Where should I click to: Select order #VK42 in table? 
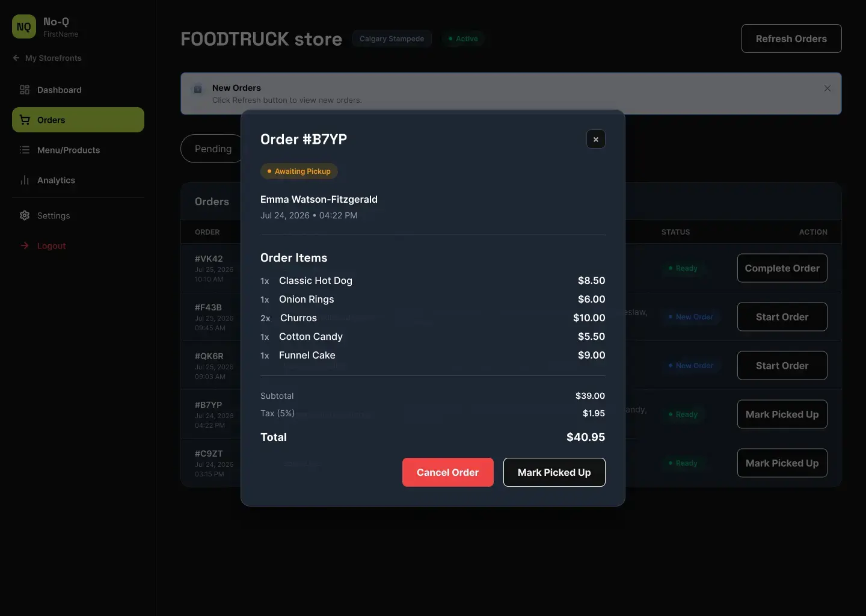[209, 259]
